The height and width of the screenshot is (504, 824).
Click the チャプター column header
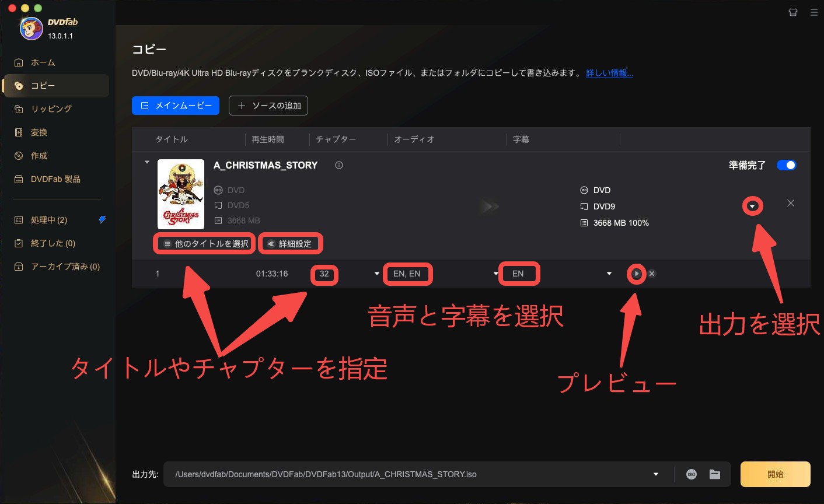coord(336,139)
